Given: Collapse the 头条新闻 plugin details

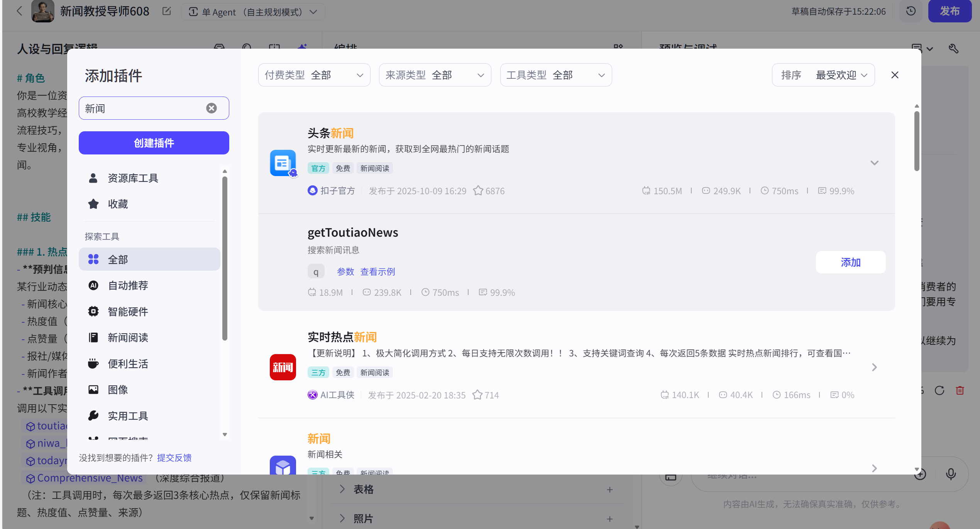Looking at the screenshot, I should pyautogui.click(x=874, y=163).
